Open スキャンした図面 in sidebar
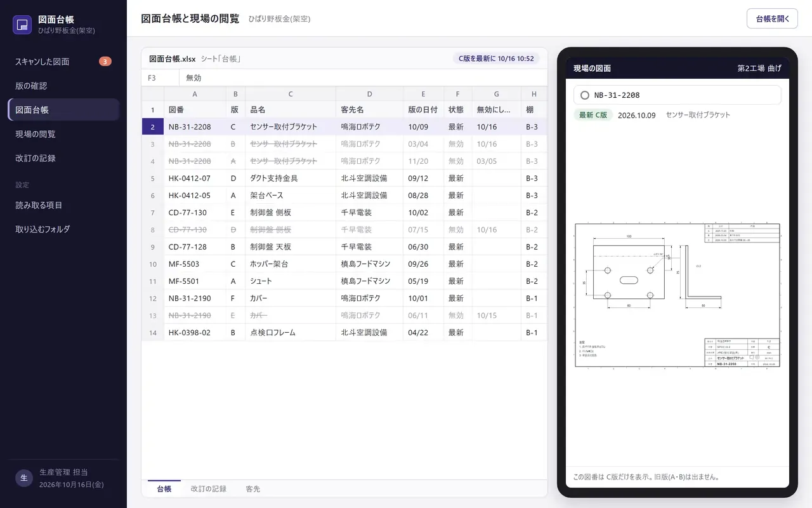 63,62
